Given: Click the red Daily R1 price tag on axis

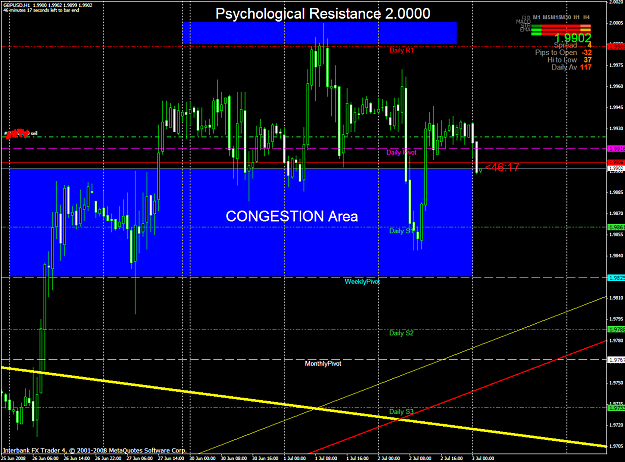Looking at the screenshot, I should [616, 47].
